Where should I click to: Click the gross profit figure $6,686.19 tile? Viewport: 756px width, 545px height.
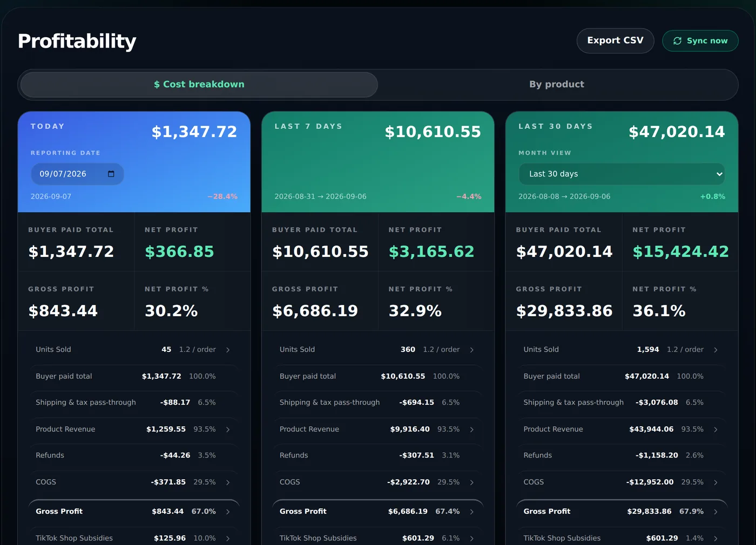click(x=320, y=301)
